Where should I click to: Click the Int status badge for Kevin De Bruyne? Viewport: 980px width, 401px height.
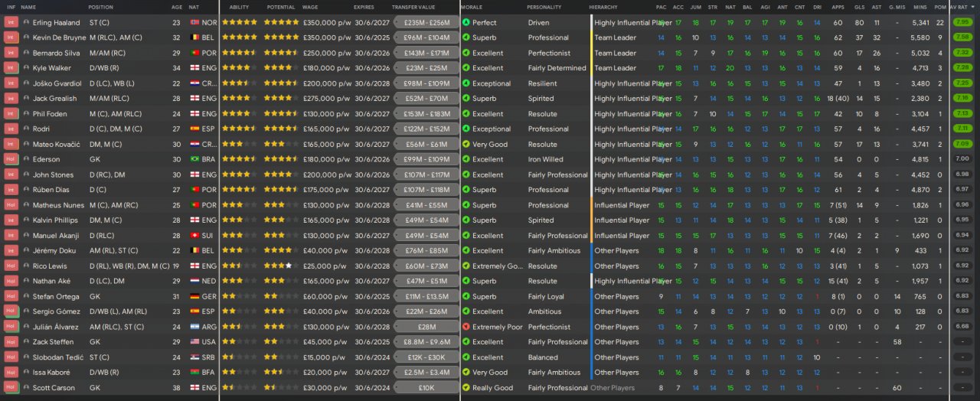[x=11, y=37]
